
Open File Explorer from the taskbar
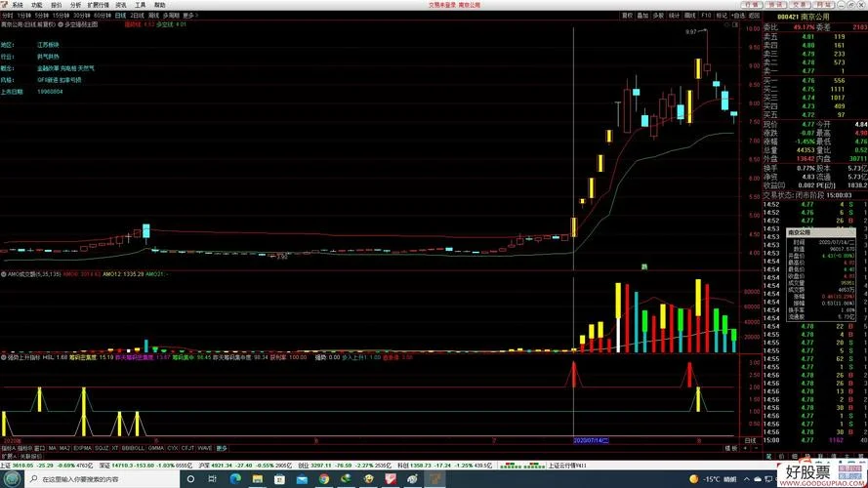click(x=258, y=478)
